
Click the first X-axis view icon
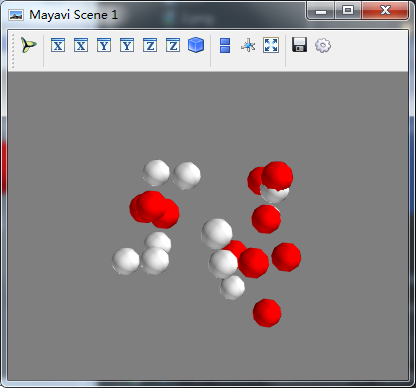[x=58, y=45]
